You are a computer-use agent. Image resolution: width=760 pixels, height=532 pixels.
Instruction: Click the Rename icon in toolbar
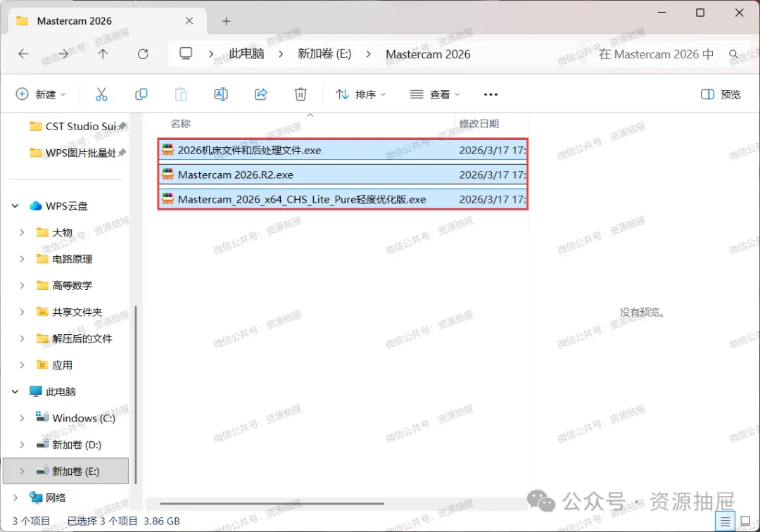tap(221, 94)
